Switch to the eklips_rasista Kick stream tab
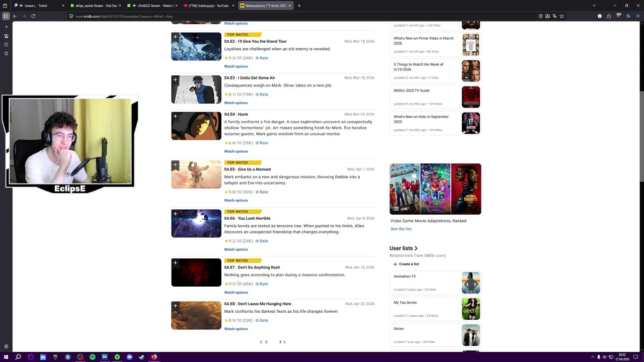This screenshot has width=644, height=362. [95, 6]
